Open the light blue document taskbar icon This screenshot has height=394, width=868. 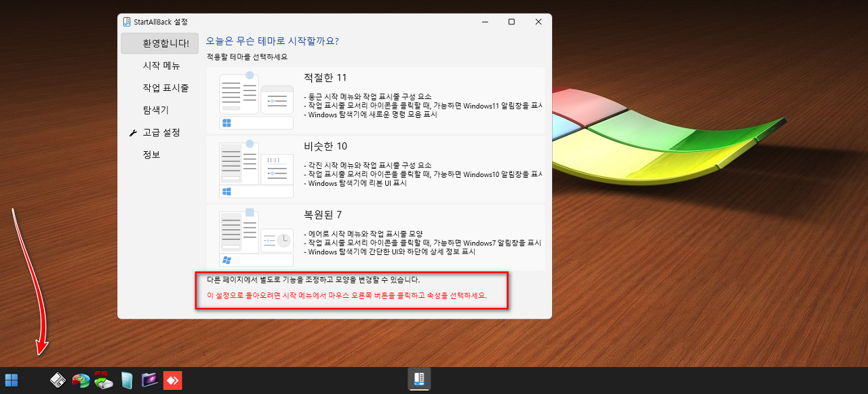(126, 380)
